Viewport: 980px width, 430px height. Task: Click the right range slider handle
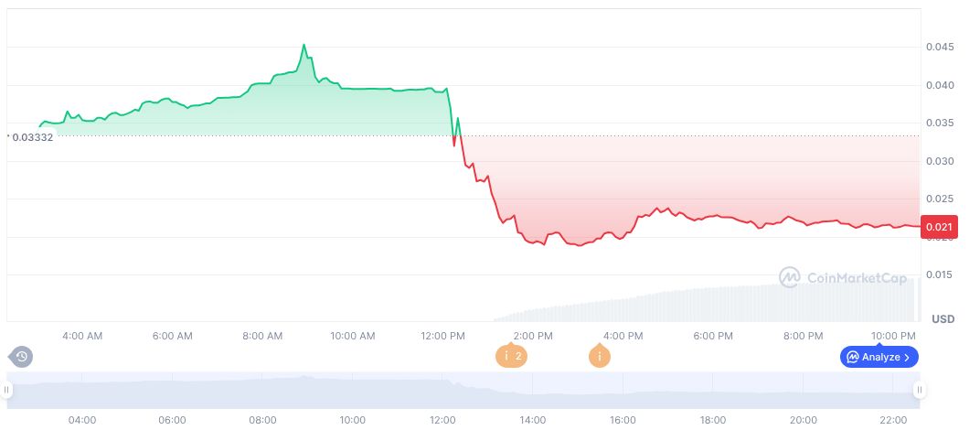(919, 391)
